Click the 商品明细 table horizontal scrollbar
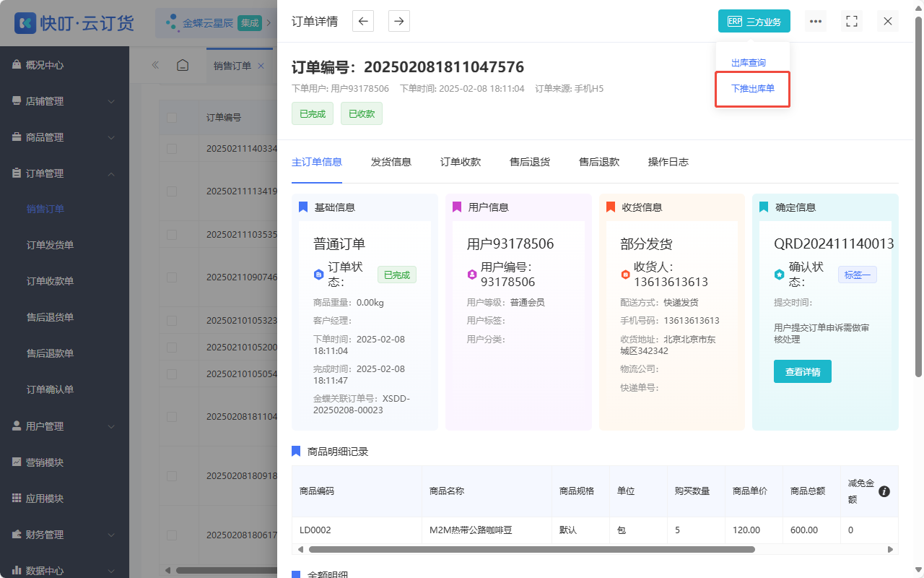The image size is (924, 578). [x=532, y=549]
